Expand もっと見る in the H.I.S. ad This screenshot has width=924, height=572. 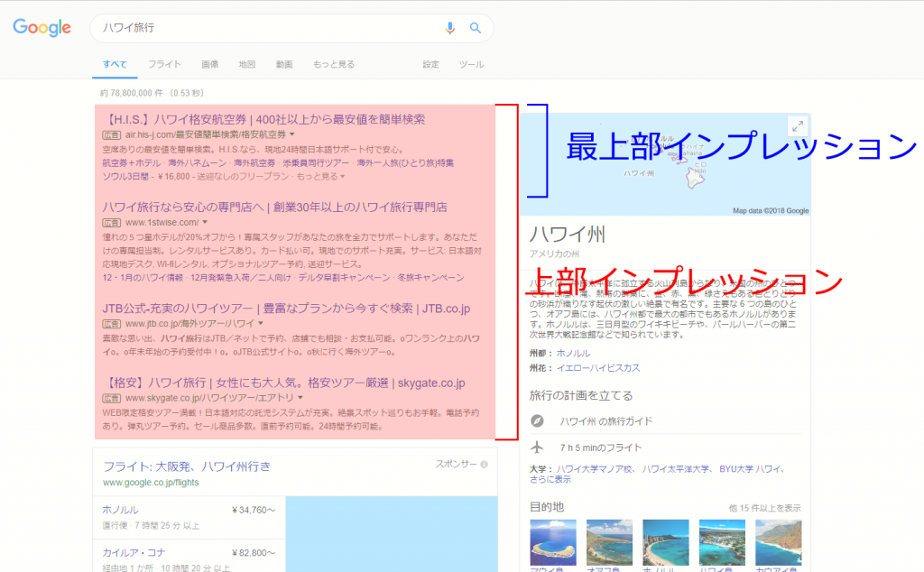pos(320,176)
